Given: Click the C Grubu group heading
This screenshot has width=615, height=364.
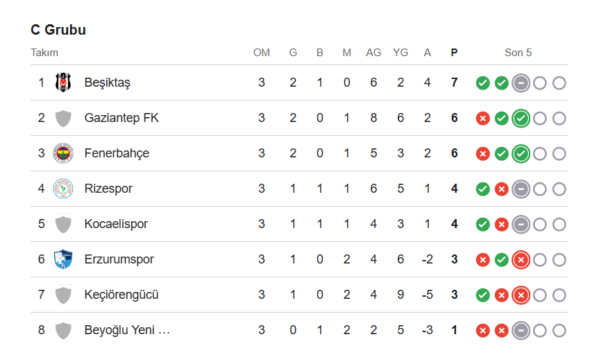Looking at the screenshot, I should click(x=58, y=30).
